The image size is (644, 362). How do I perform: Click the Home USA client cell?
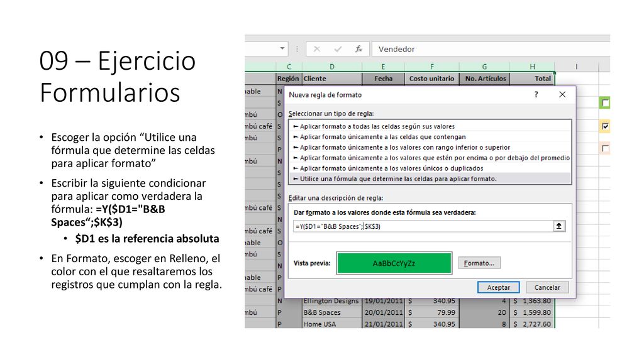pos(332,324)
